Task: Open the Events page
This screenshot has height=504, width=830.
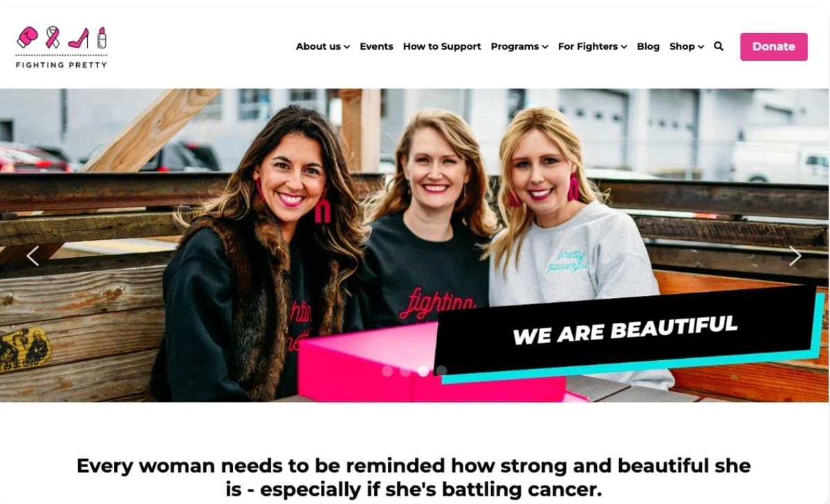Action: coord(376,46)
